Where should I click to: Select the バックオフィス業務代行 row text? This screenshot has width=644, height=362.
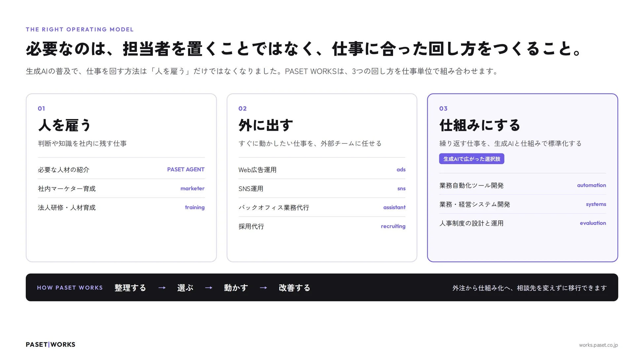274,208
